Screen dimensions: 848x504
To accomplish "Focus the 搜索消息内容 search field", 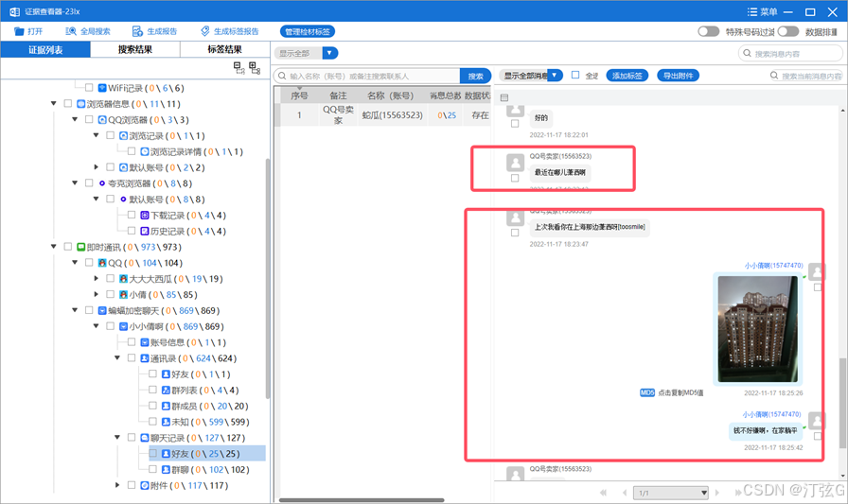I will tap(790, 54).
